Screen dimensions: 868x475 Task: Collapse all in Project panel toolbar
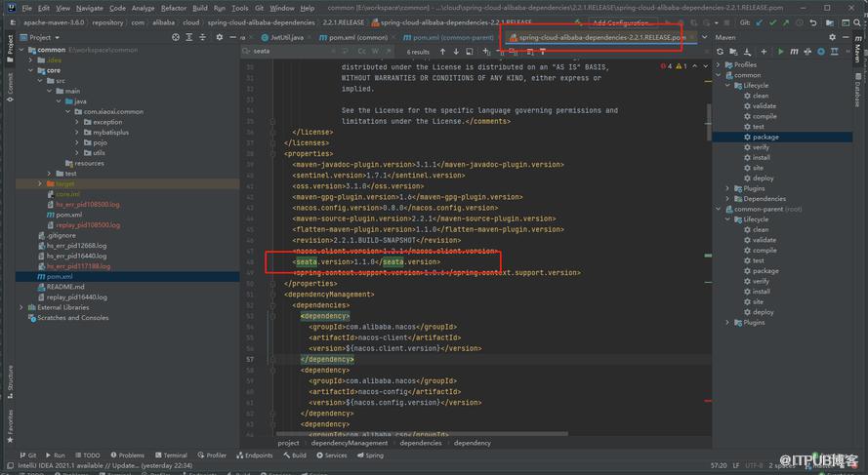click(202, 37)
